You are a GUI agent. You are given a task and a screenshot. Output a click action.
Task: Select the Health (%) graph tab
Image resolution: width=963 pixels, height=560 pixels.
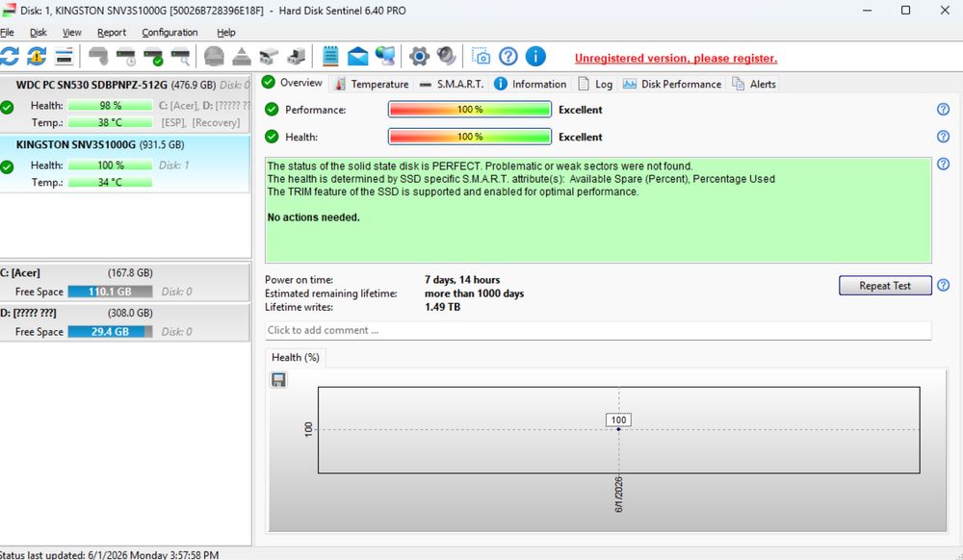[296, 358]
